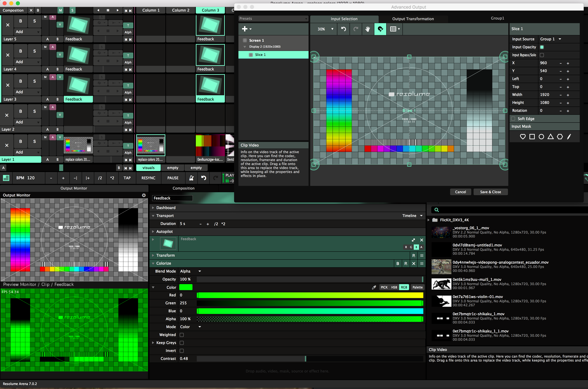The height and width of the screenshot is (389, 588).
Task: Click the plus icon to add a screen
Action: coord(245,29)
